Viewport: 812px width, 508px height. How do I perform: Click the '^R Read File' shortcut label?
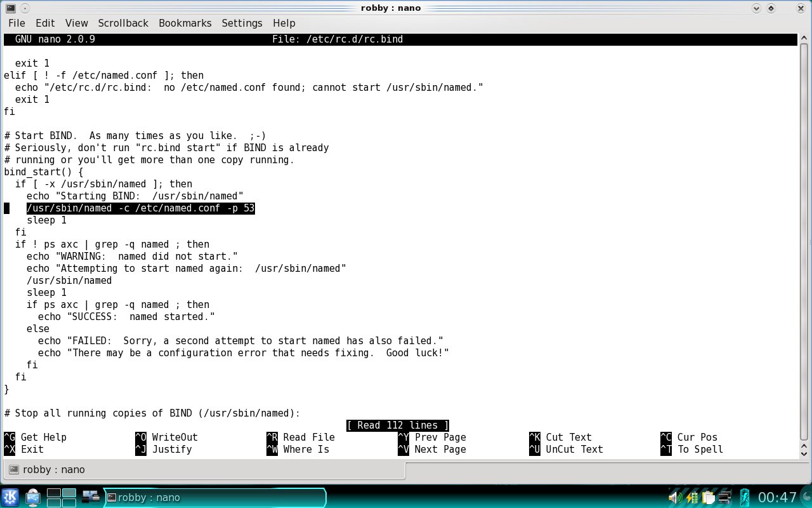[x=301, y=438]
